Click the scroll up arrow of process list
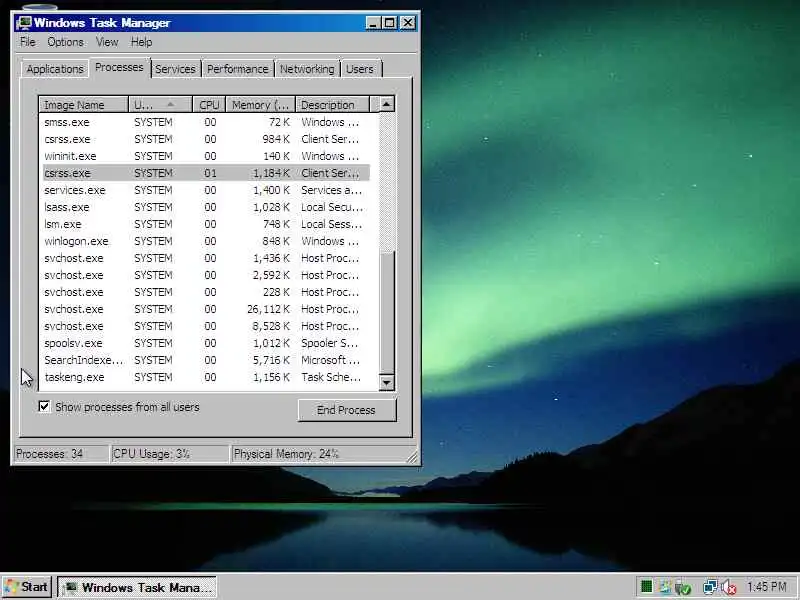 pyautogui.click(x=387, y=105)
